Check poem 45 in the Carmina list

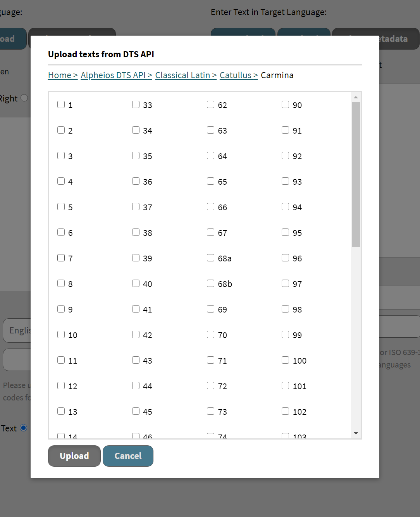pyautogui.click(x=136, y=411)
